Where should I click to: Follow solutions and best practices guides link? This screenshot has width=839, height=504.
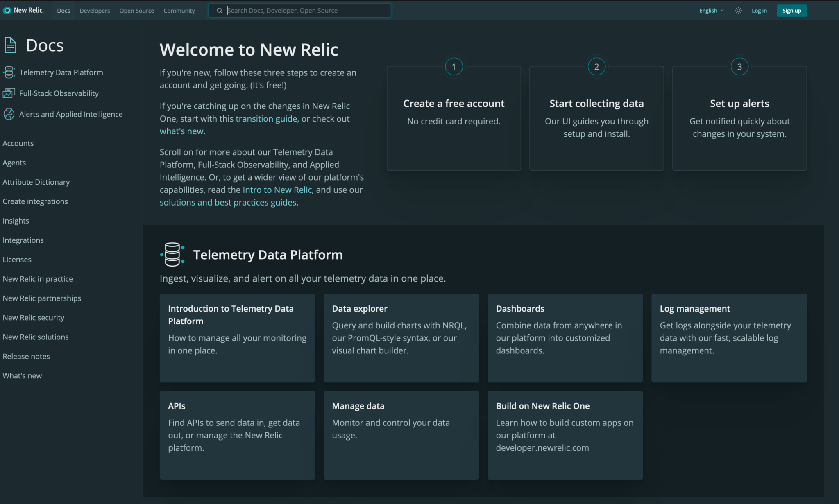(228, 203)
